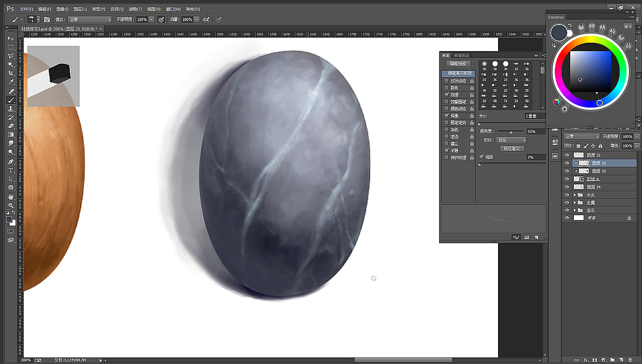Viewport: 642px width, 364px height.
Task: Expand the 宝石 layer group
Action: 575,210
